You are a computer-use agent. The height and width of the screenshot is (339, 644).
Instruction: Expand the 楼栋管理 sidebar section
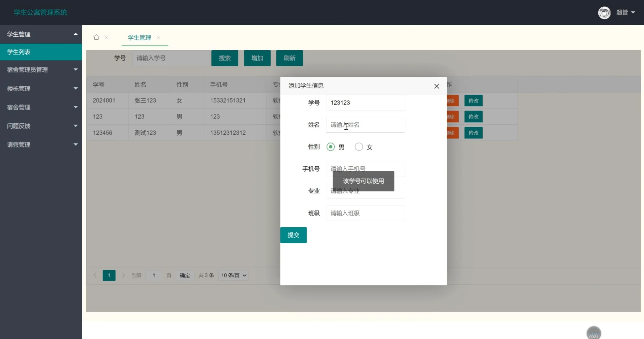click(x=41, y=89)
